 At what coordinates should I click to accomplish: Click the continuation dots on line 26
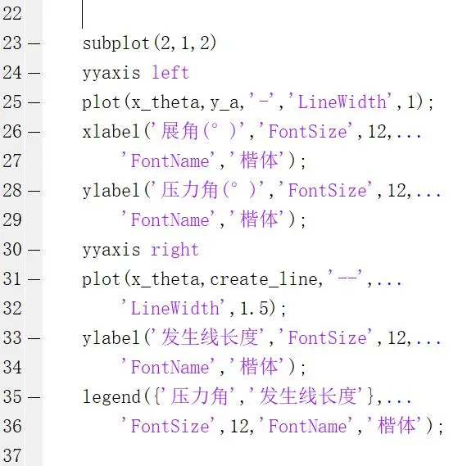point(409,137)
